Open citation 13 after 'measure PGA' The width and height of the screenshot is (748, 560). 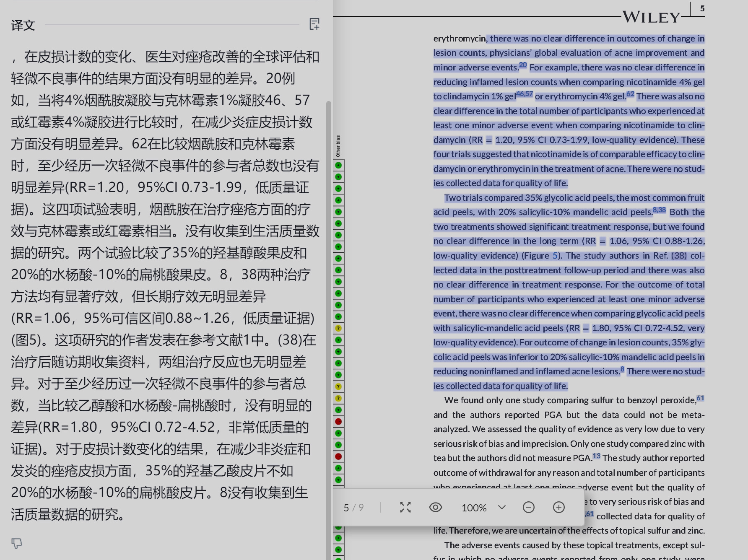pos(596,456)
